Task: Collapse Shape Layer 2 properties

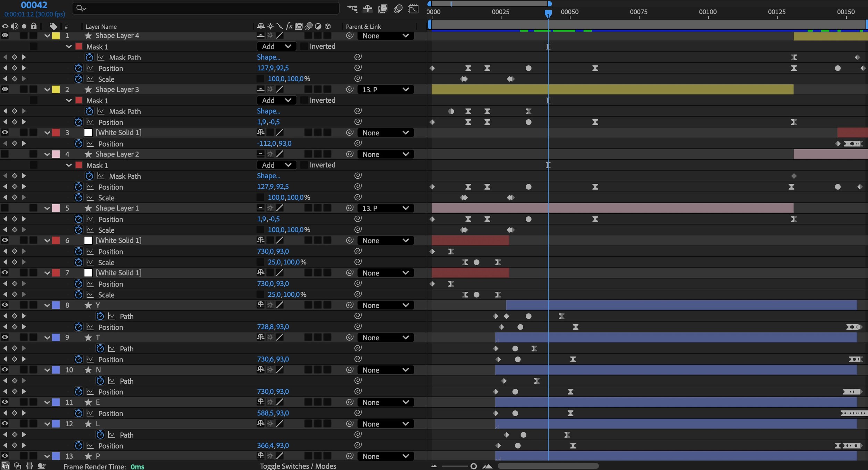Action: click(x=47, y=154)
